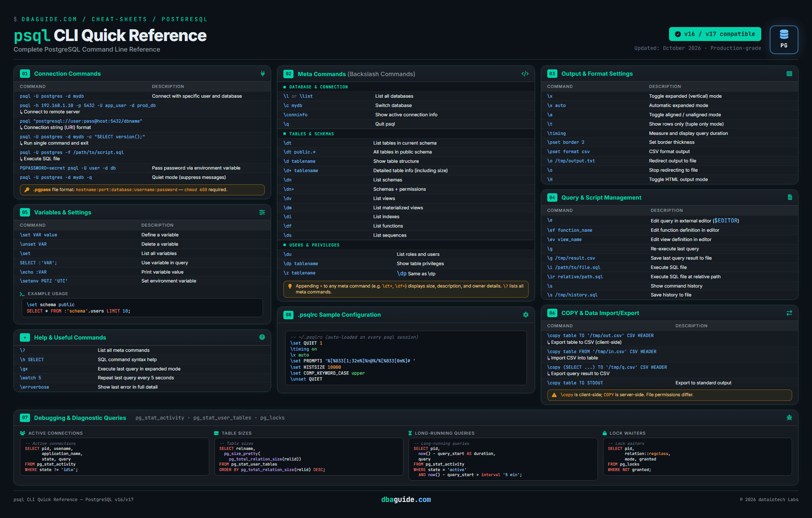Click the PGPASSWORD=secret psql command
812x518 pixels.
68,168
